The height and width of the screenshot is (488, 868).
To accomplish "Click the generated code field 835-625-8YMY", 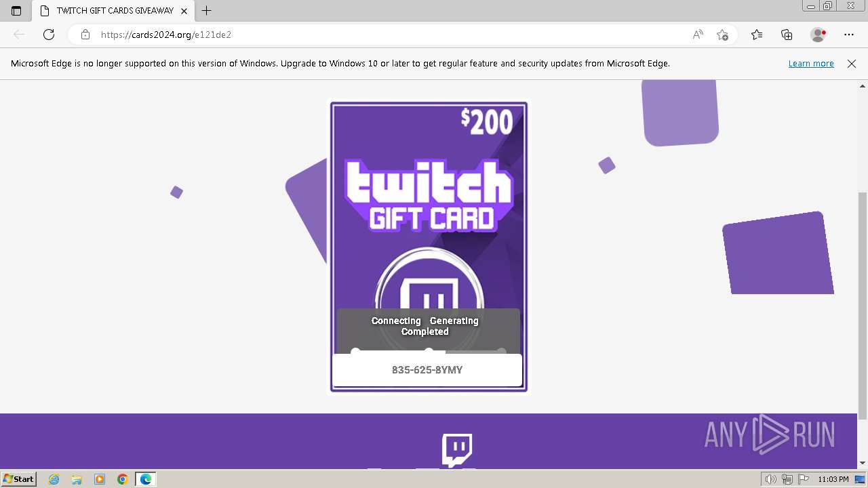I will pyautogui.click(x=427, y=370).
